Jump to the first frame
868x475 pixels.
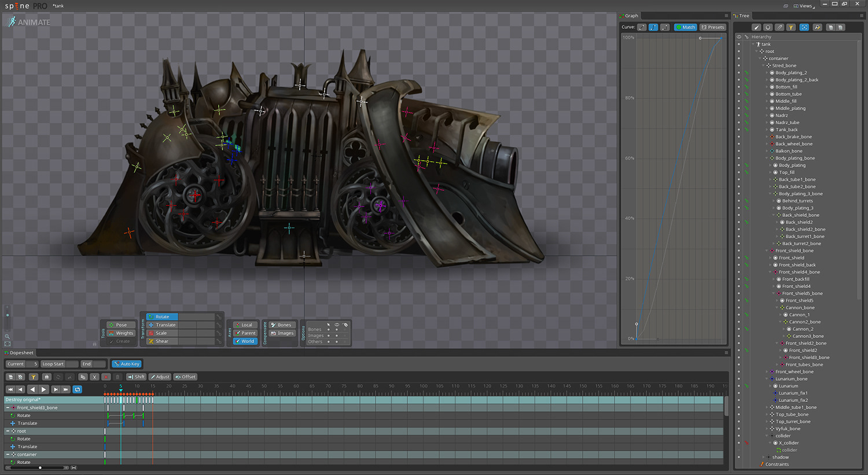click(10, 389)
